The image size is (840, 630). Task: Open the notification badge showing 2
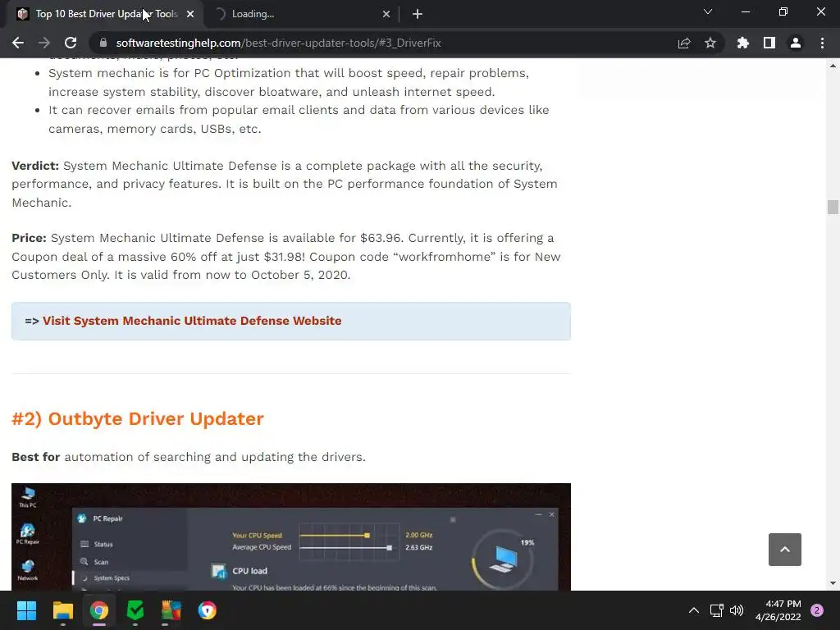[x=817, y=610]
